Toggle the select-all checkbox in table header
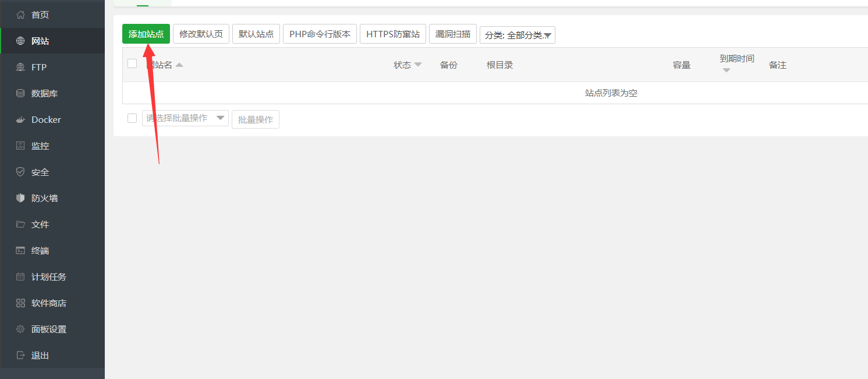The width and height of the screenshot is (868, 379). pos(132,64)
